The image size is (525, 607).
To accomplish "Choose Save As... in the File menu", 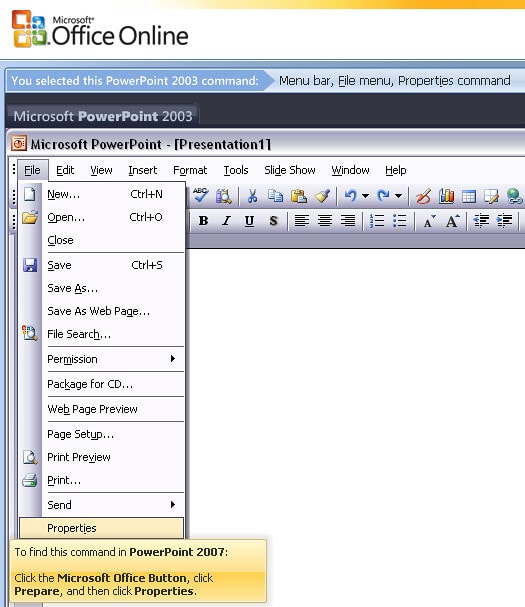I will click(101, 288).
